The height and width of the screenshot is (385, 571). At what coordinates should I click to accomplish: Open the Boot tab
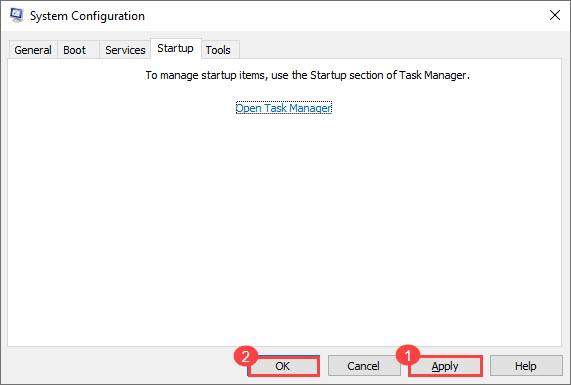75,50
